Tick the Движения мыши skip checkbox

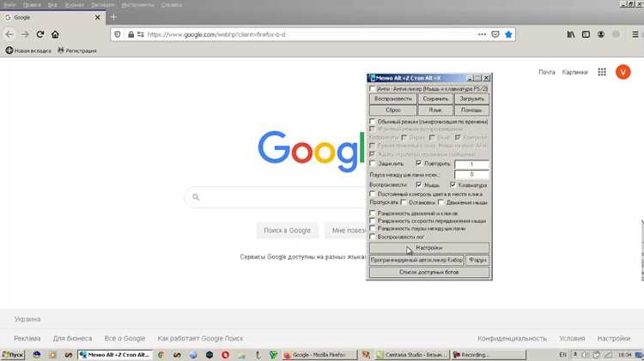pyautogui.click(x=440, y=202)
